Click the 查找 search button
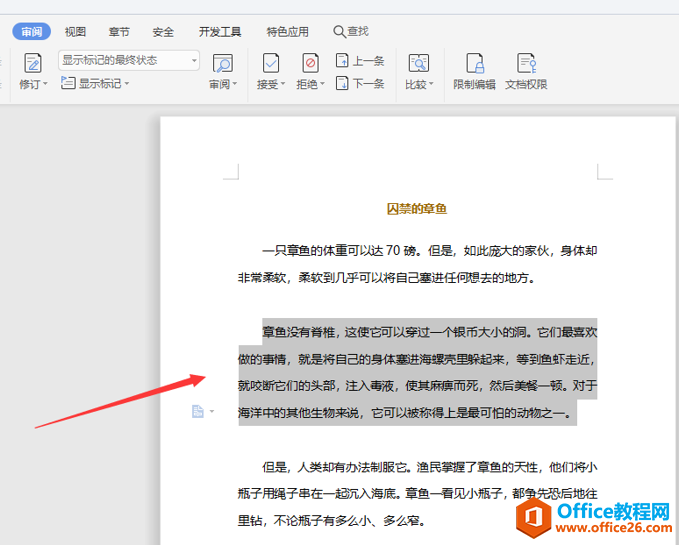 351,31
